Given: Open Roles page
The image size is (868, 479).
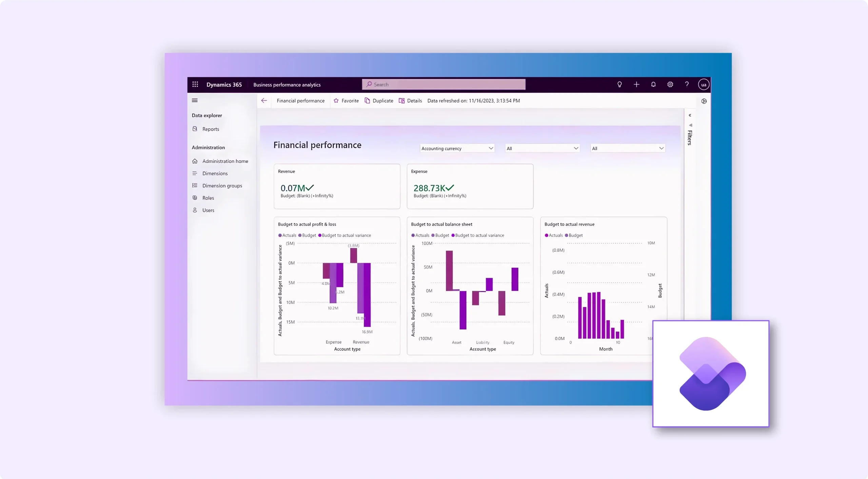Looking at the screenshot, I should (x=208, y=198).
